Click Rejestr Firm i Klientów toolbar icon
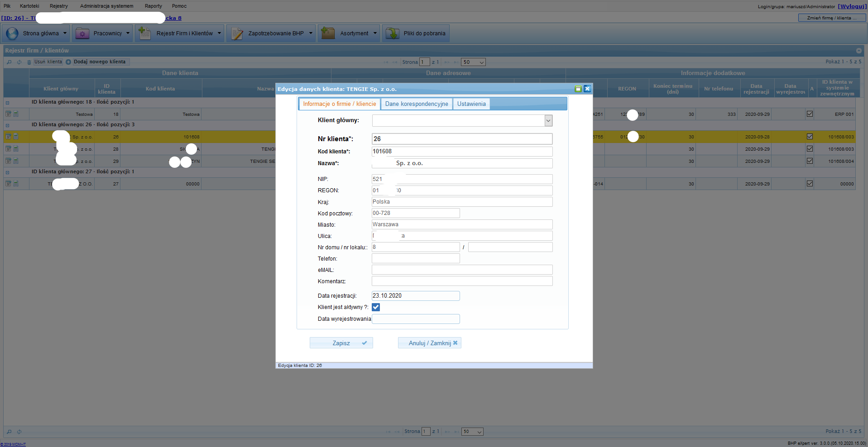Screen dimensions: 868x447 (144, 33)
